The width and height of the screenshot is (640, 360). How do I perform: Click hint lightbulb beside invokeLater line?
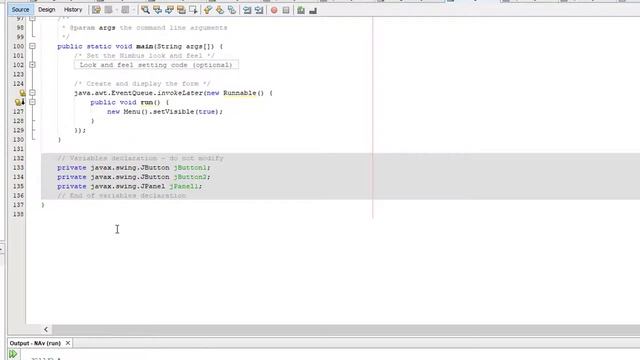tap(22, 93)
